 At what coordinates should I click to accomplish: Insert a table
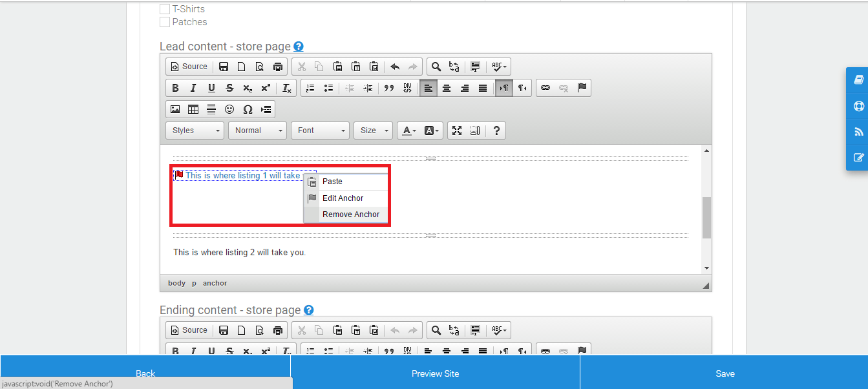point(193,109)
